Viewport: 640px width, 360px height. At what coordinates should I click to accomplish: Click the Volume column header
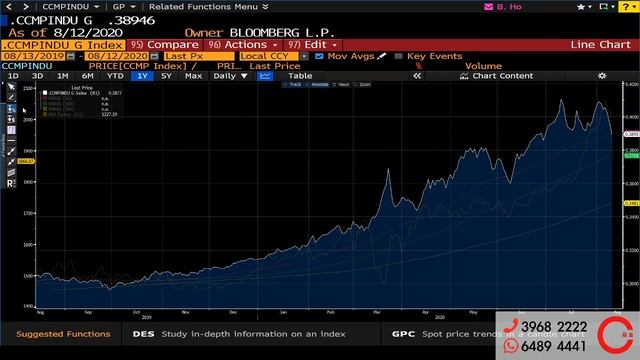click(483, 66)
